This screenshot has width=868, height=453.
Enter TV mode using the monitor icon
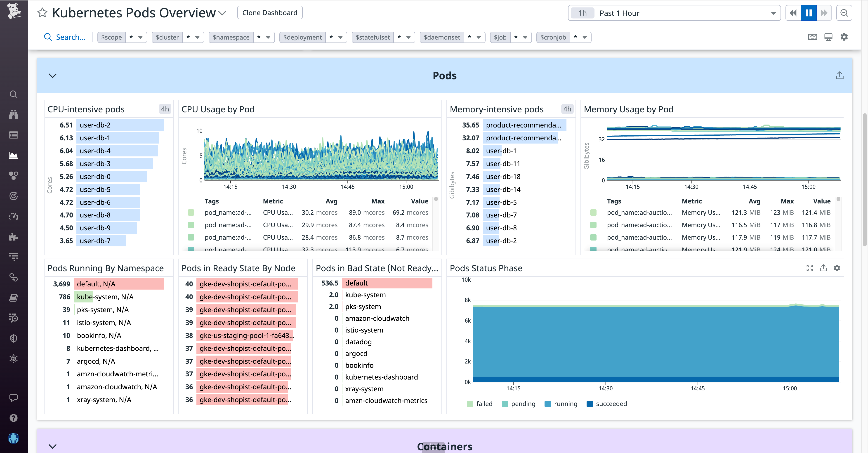(829, 37)
